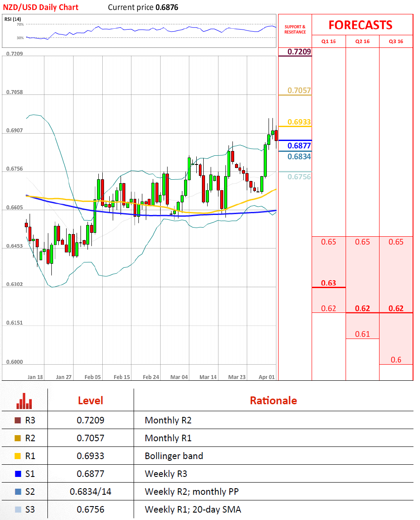The height and width of the screenshot is (520, 420).
Task: Click the S2 row label
Action: click(30, 491)
